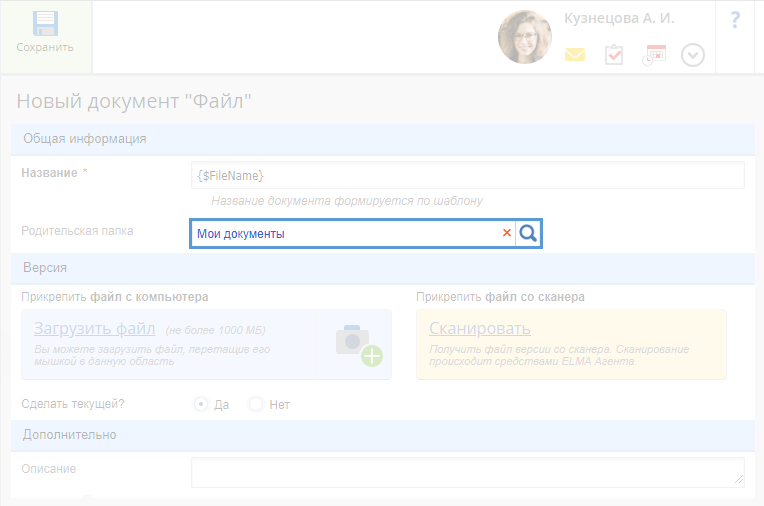Clear the parent folder with red X

coord(506,234)
